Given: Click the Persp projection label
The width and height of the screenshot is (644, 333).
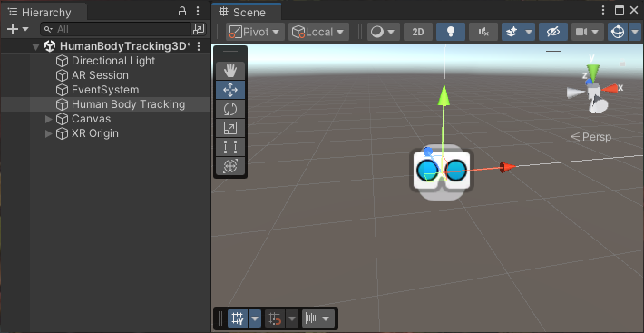Looking at the screenshot, I should (x=591, y=137).
